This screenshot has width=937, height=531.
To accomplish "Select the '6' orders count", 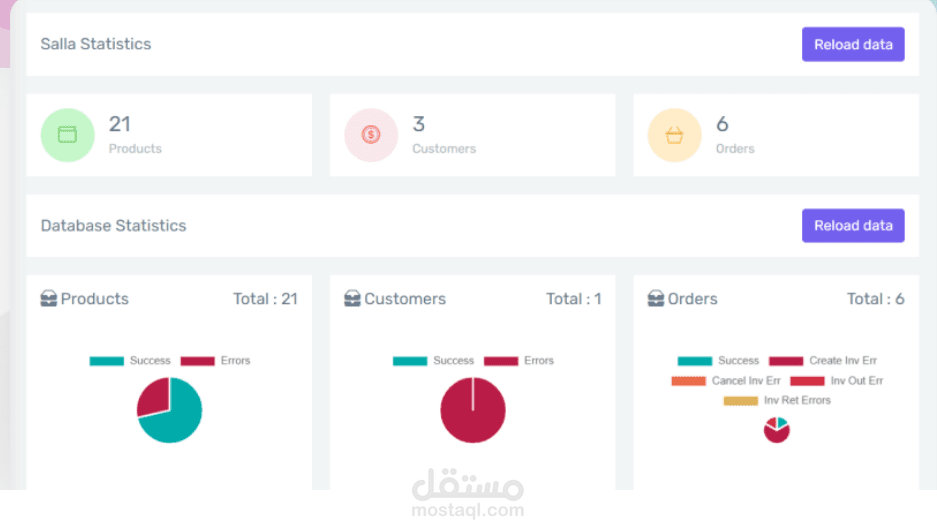I will 722,124.
